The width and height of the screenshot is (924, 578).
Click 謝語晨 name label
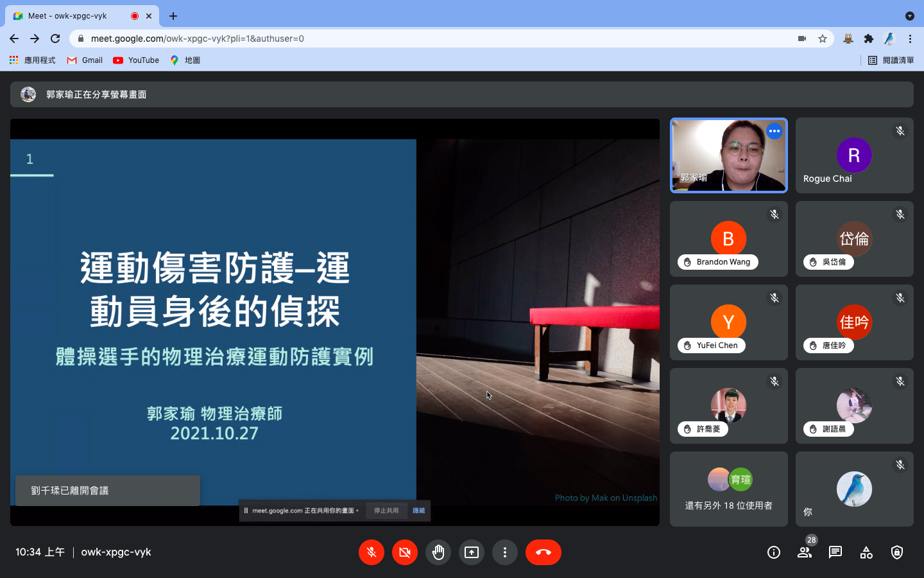tap(828, 429)
